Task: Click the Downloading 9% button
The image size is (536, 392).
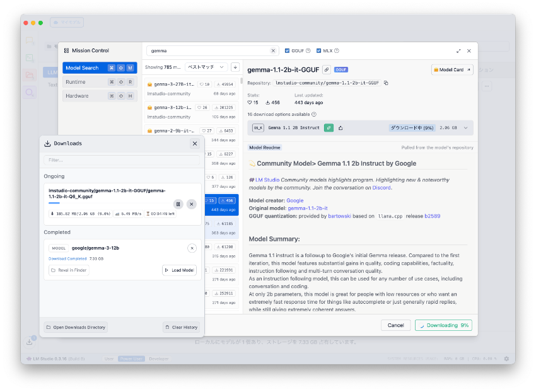Action: [x=443, y=325]
